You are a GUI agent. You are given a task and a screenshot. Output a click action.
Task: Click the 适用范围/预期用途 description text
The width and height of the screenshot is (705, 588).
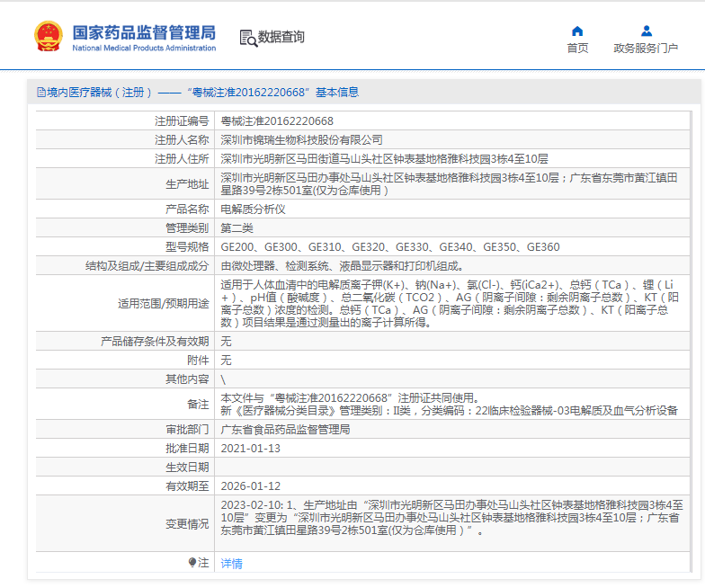tap(450, 304)
